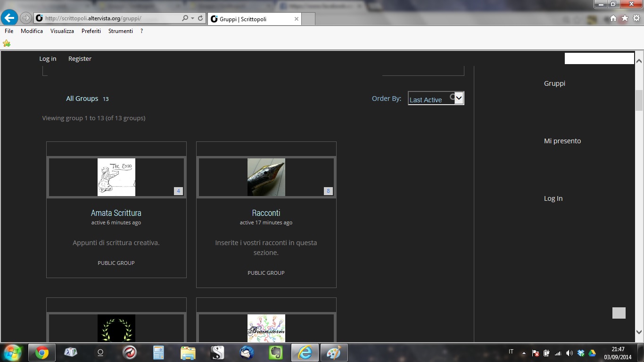Image resolution: width=644 pixels, height=362 pixels.
Task: Click the page scrollbar down arrow
Action: pos(639,332)
